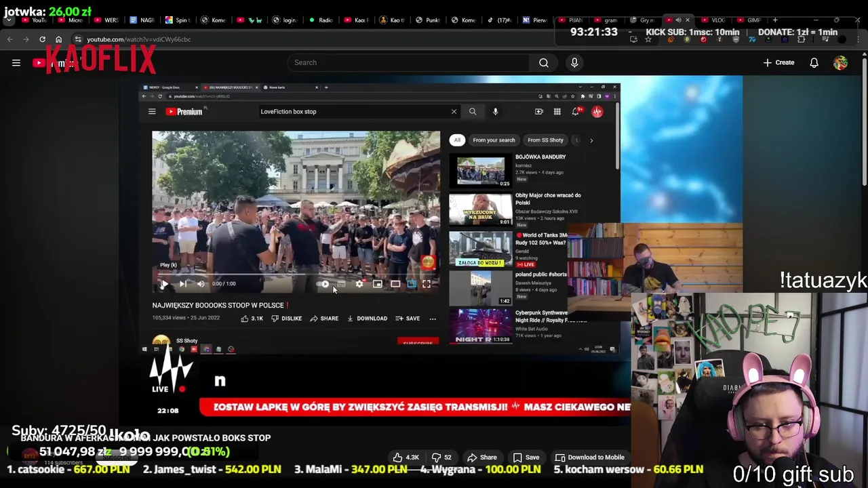Enable miniplayer in inner player
The height and width of the screenshot is (488, 868).
377,284
